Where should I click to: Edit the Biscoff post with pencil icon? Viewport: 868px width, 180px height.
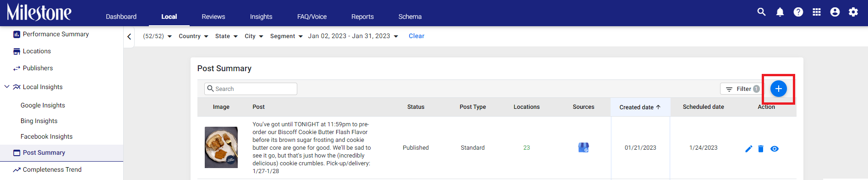[x=748, y=149]
